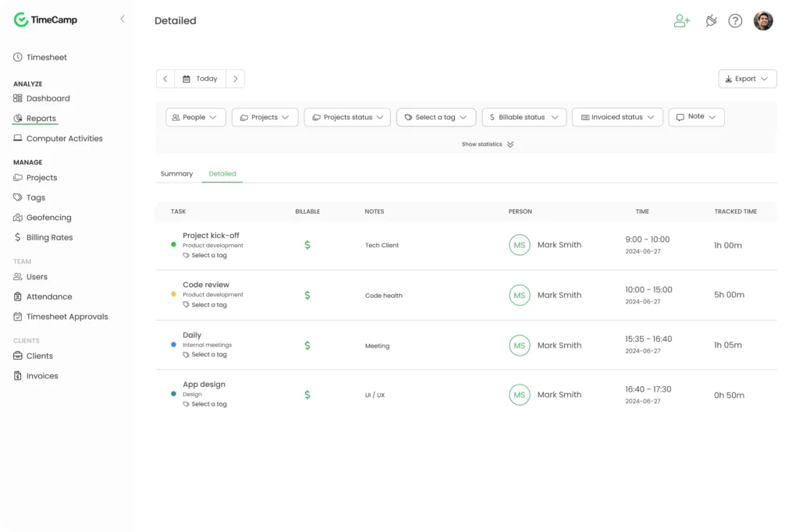Toggle billable dollar icon for Code review
This screenshot has height=532, width=799.
click(307, 295)
